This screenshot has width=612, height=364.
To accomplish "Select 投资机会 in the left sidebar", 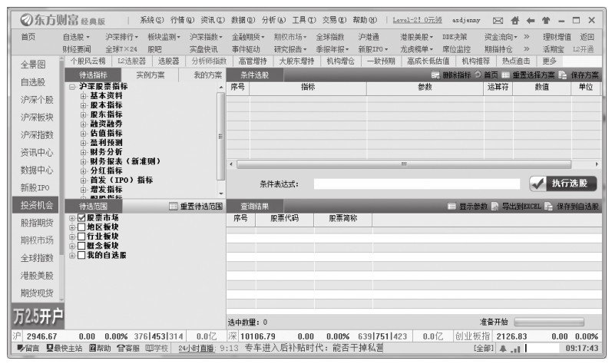I will click(36, 205).
